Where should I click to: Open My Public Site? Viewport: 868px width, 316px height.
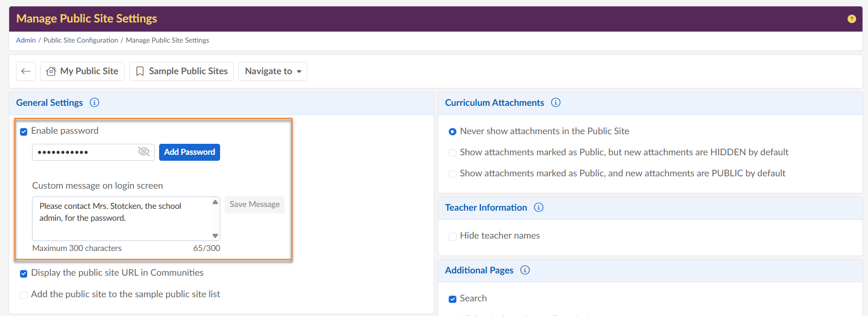(x=83, y=71)
